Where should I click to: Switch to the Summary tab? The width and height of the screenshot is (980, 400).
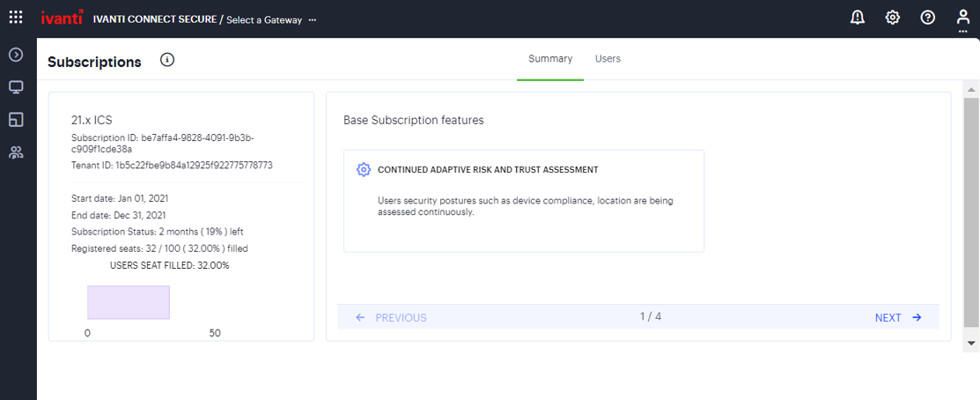coord(550,59)
